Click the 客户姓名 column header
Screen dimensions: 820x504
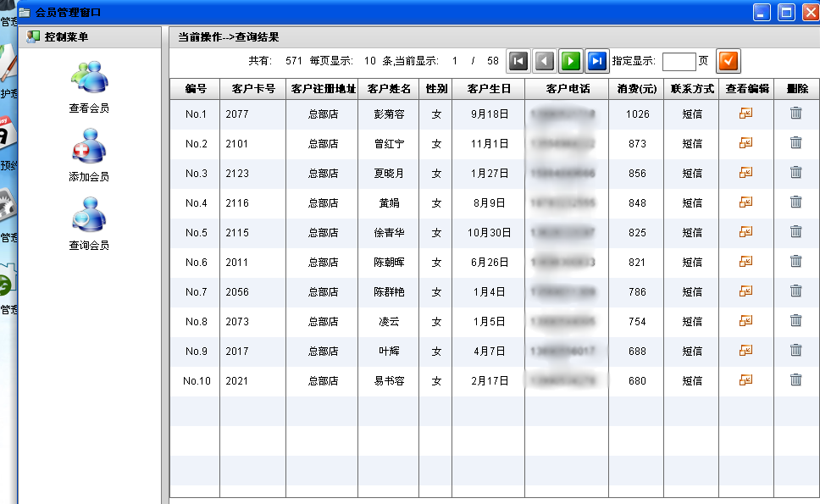[389, 89]
